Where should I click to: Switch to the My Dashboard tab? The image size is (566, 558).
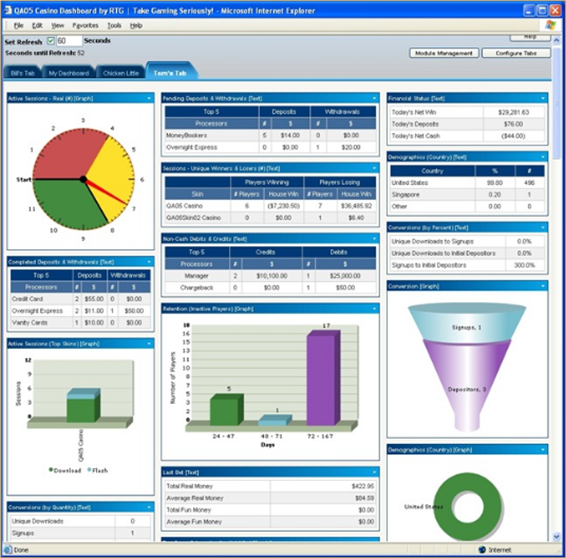(x=69, y=73)
